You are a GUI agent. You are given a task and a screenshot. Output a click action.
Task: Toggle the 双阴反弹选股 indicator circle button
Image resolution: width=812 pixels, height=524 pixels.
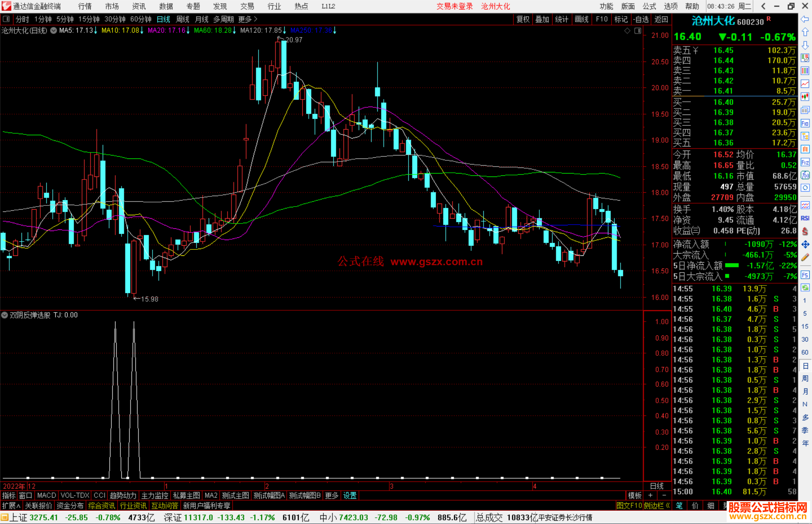coord(5,315)
